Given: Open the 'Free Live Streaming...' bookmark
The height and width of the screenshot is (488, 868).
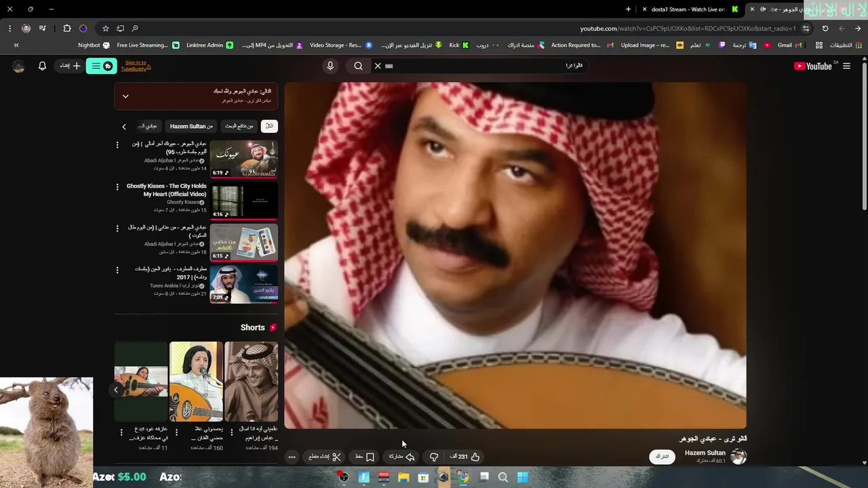Looking at the screenshot, I should coord(148,45).
